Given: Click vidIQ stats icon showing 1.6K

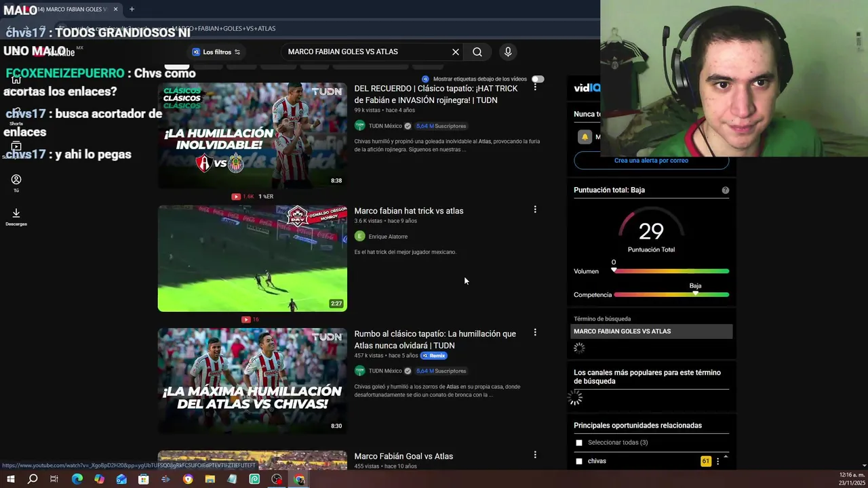Looking at the screenshot, I should click(x=236, y=197).
